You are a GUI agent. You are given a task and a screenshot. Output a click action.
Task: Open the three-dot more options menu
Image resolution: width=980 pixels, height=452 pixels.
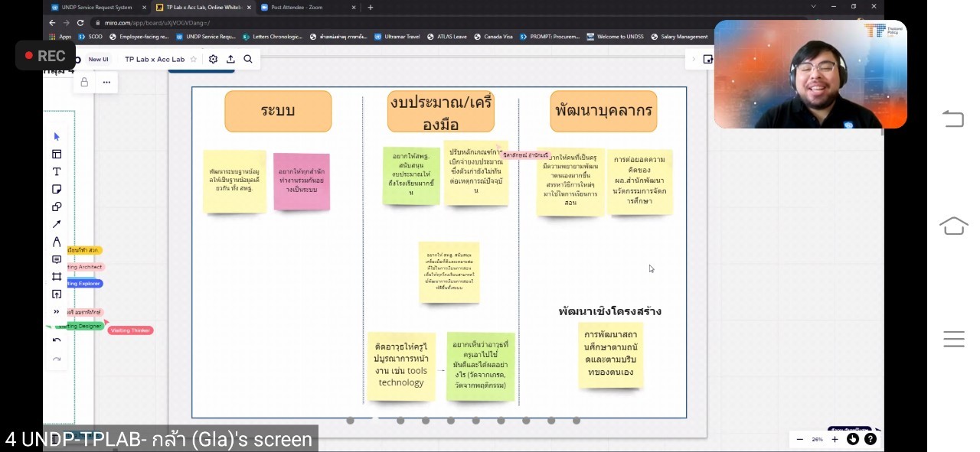point(106,82)
